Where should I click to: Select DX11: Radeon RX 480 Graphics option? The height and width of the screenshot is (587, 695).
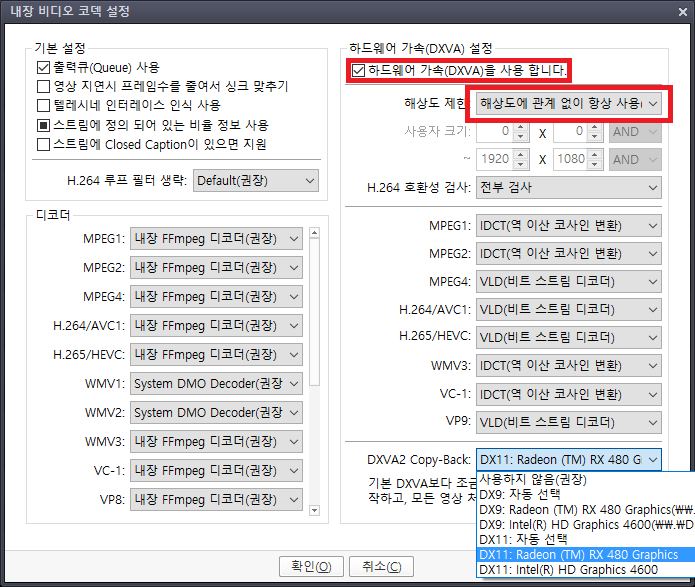(x=578, y=555)
